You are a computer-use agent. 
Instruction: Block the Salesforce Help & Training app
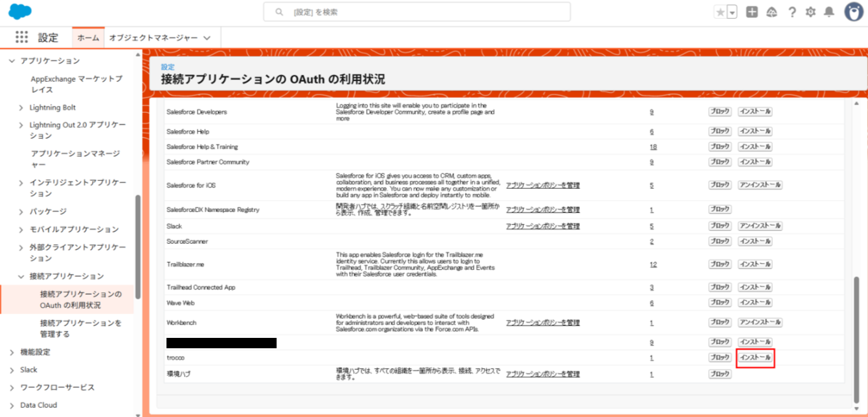pyautogui.click(x=720, y=147)
